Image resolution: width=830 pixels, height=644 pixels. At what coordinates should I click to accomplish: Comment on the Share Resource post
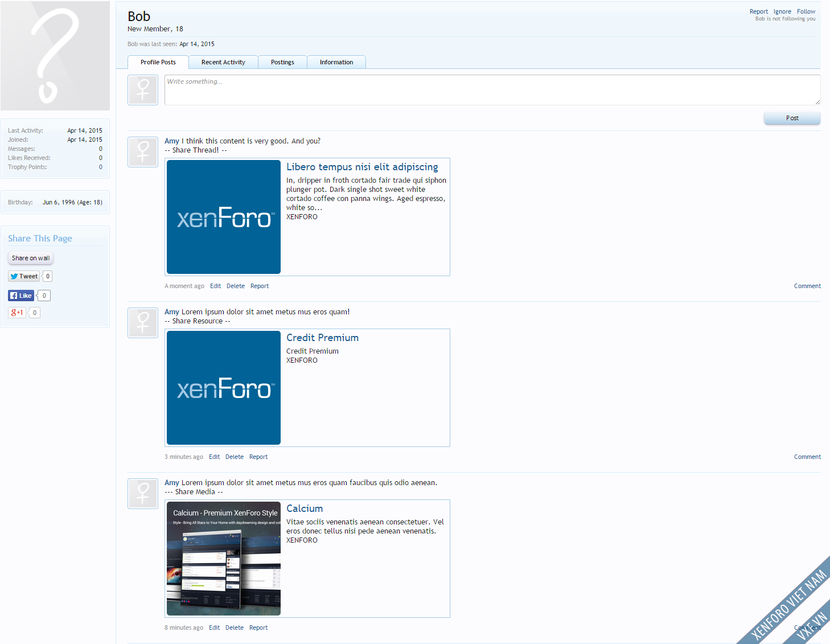(x=807, y=457)
